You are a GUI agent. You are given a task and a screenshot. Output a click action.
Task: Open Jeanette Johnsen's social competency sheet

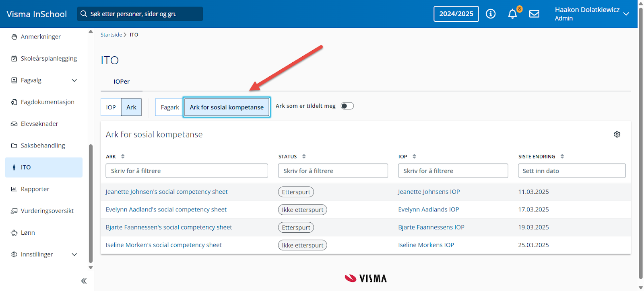(x=167, y=192)
